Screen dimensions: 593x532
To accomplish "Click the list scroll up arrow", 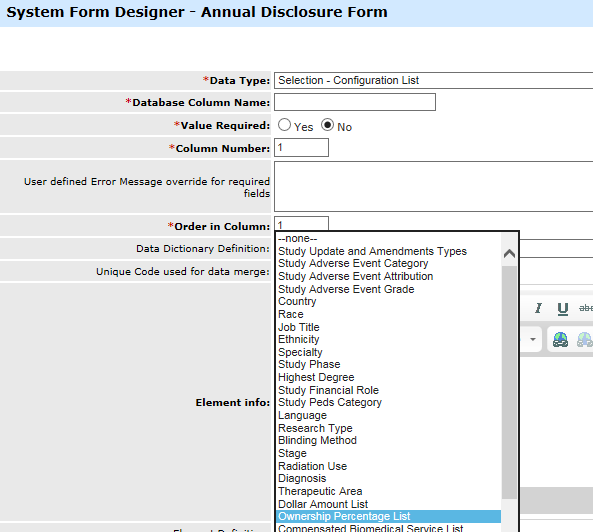I will [x=509, y=253].
